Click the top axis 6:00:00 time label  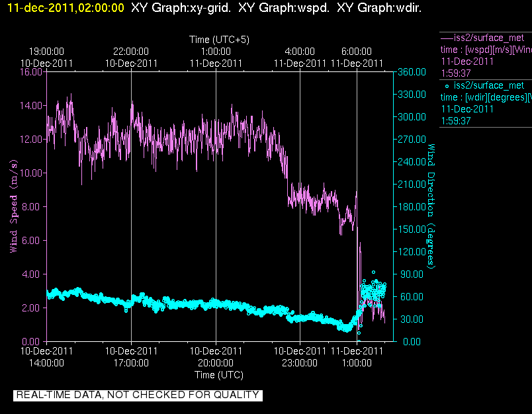[x=357, y=52]
